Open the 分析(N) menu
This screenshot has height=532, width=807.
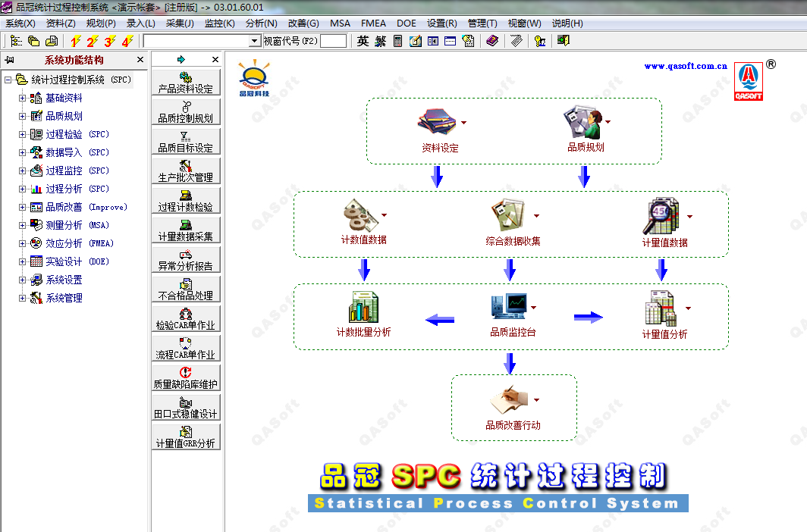click(x=262, y=23)
